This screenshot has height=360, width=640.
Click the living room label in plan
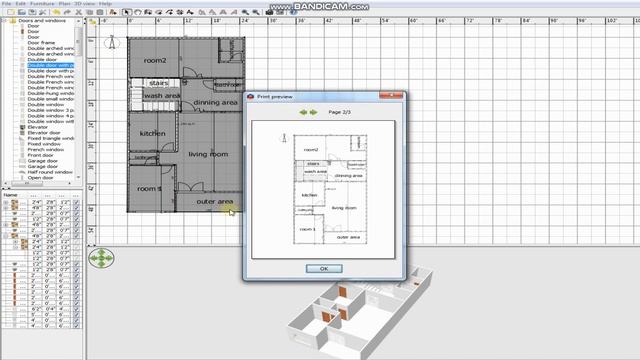pos(208,154)
